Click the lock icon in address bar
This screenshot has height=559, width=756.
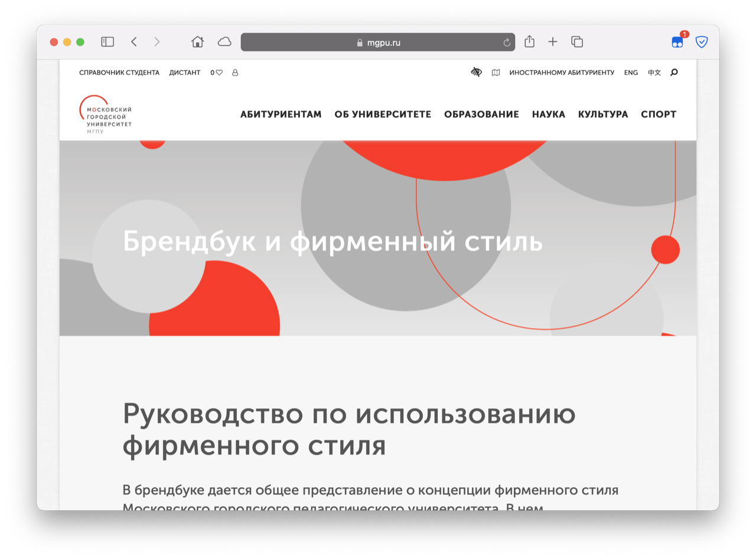359,43
